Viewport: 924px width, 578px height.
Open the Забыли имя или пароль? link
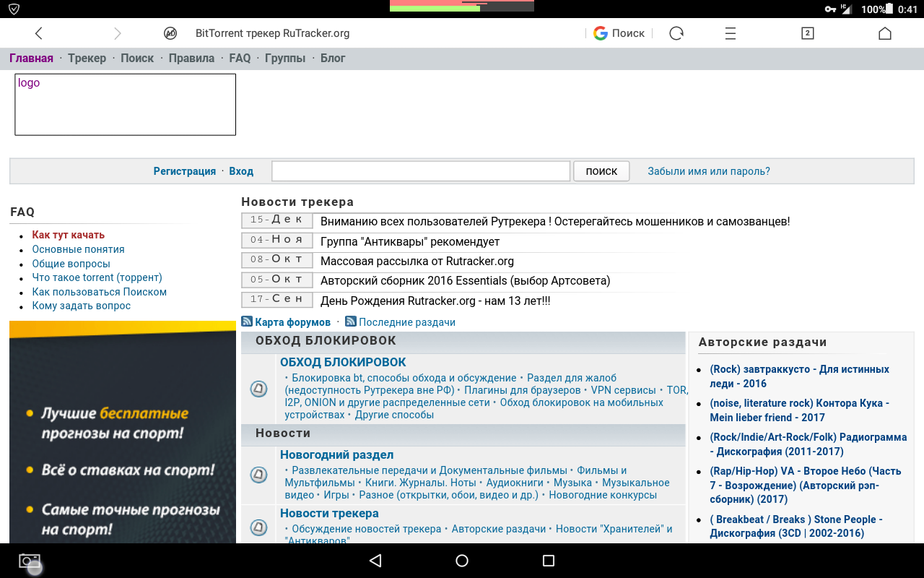[709, 171]
